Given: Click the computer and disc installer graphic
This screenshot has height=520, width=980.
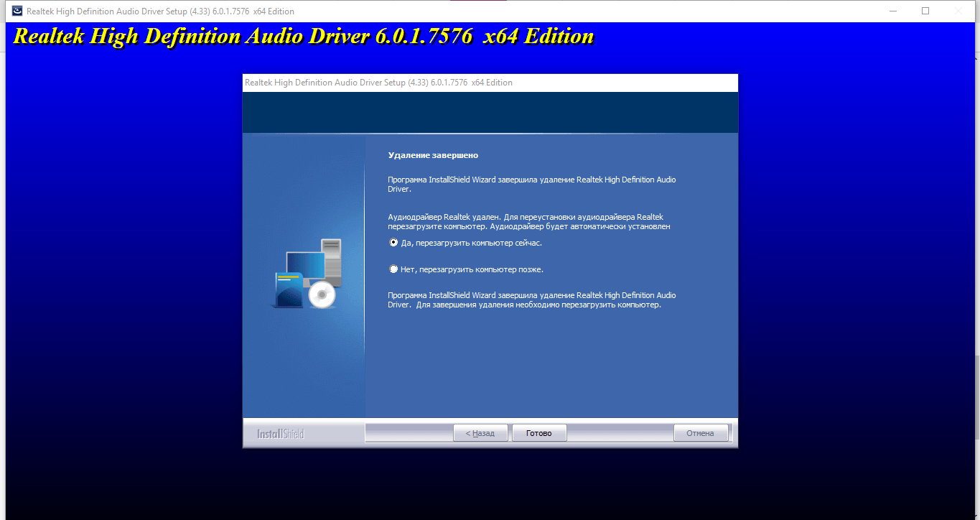Looking at the screenshot, I should pos(306,274).
